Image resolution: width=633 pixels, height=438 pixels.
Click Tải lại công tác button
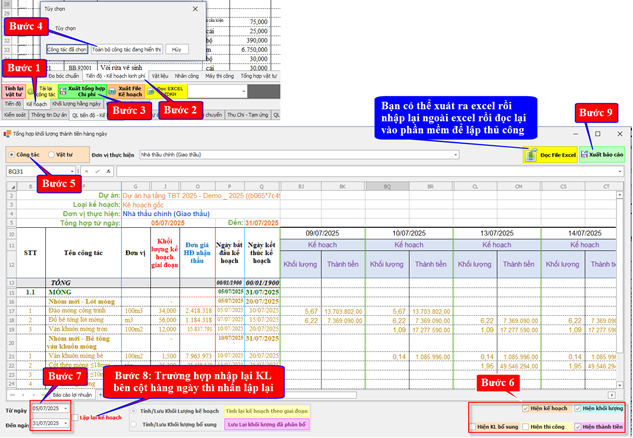click(x=45, y=91)
